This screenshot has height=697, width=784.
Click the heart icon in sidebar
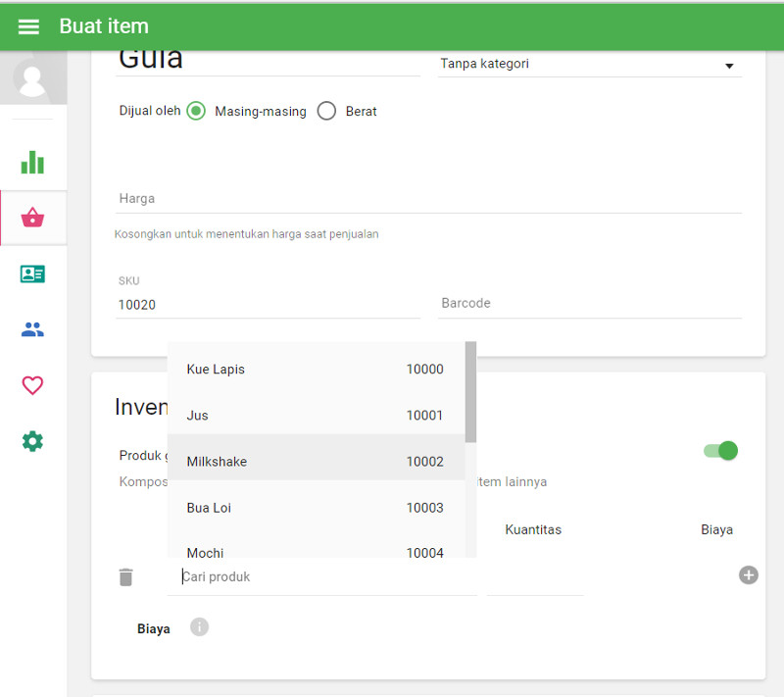(x=32, y=385)
